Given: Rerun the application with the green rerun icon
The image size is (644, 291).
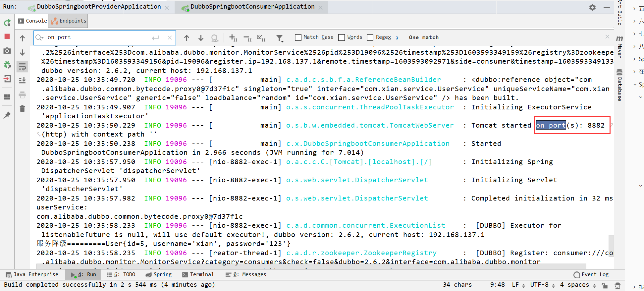Looking at the screenshot, I should 7,23.
